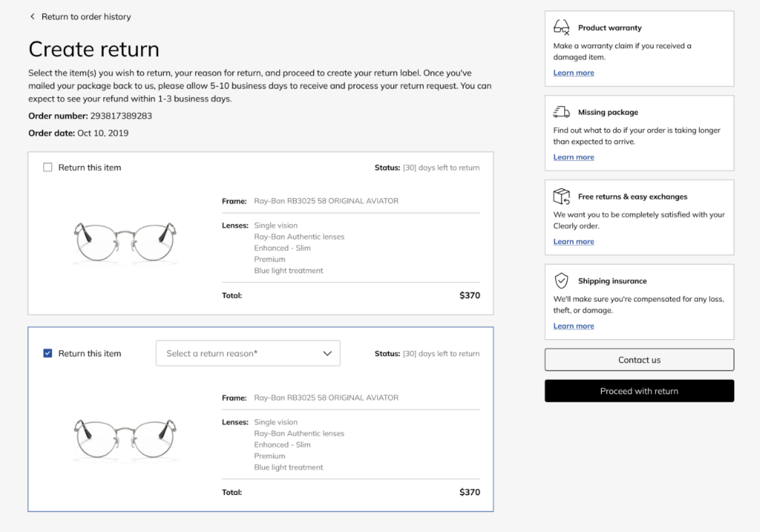
Task: Click the Proceed with return button
Action: coord(639,390)
